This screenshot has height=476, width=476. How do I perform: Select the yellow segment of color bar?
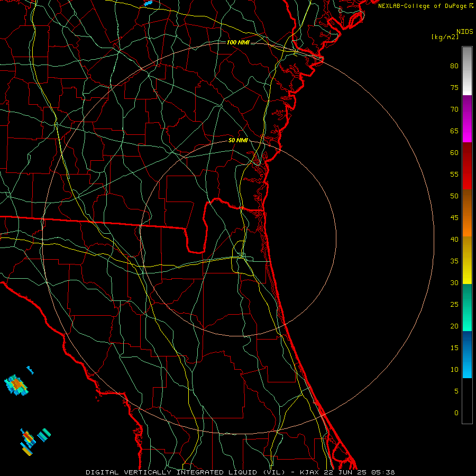pyautogui.click(x=467, y=260)
